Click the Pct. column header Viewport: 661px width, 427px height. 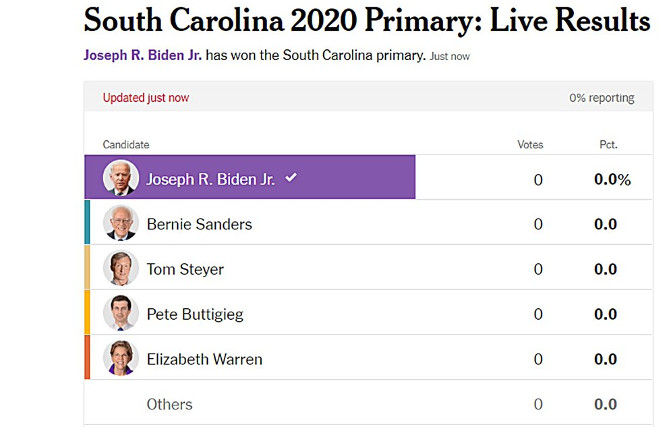point(608,145)
